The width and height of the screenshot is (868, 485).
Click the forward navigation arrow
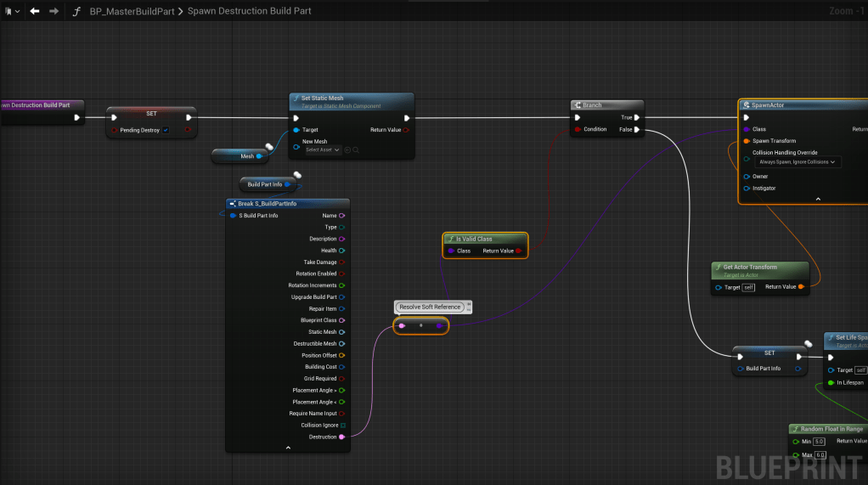(x=54, y=11)
